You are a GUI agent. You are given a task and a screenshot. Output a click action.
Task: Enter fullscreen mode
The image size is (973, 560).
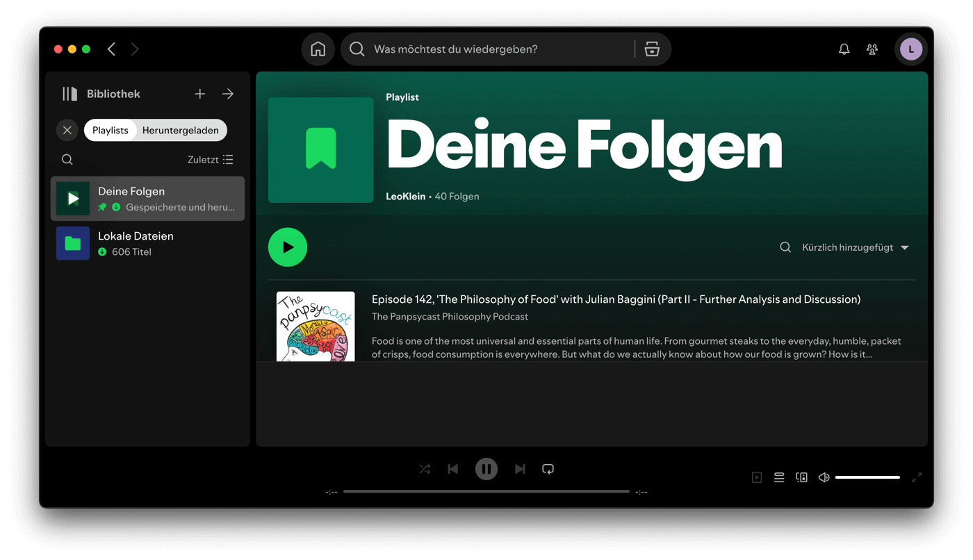click(x=917, y=477)
